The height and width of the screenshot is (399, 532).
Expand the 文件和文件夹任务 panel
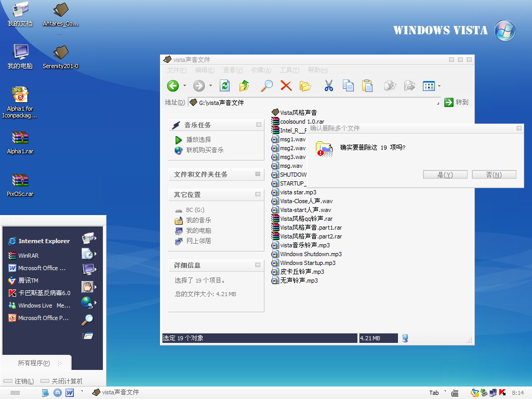pos(258,174)
